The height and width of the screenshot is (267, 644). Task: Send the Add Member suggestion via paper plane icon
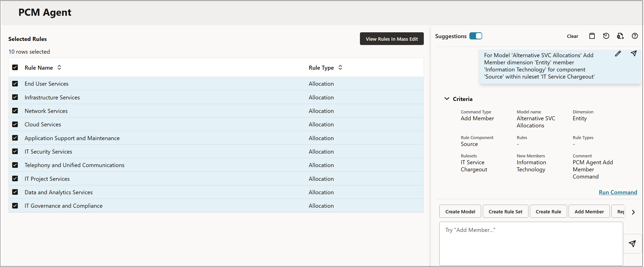pyautogui.click(x=634, y=54)
